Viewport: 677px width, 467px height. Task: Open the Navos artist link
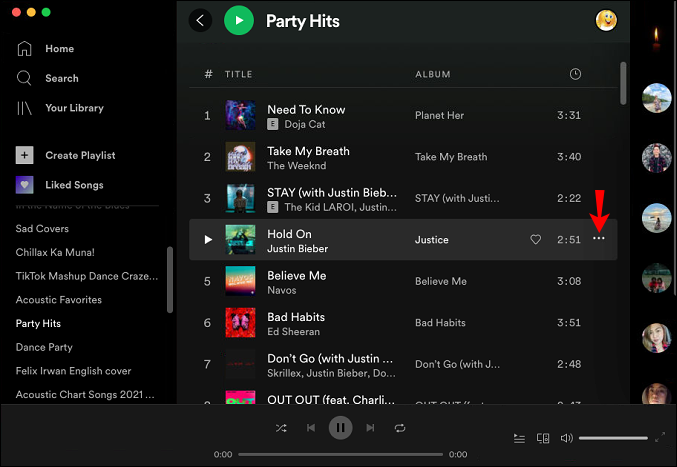pos(282,290)
